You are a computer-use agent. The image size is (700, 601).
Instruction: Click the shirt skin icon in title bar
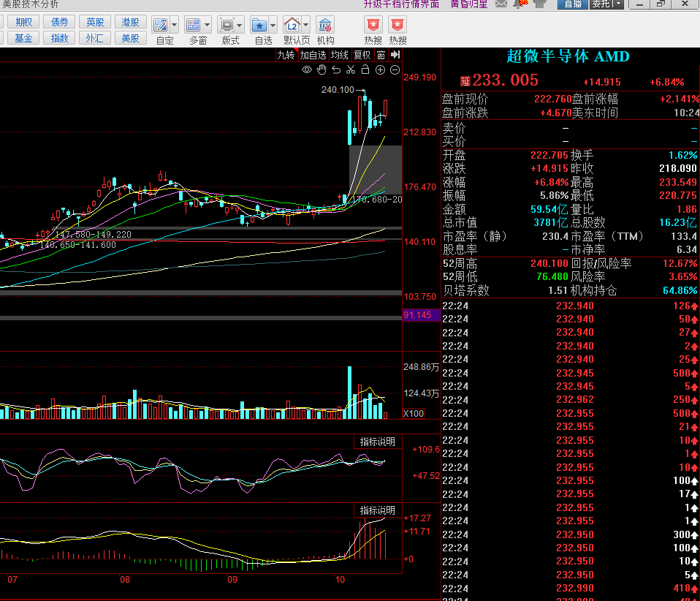(x=540, y=4)
